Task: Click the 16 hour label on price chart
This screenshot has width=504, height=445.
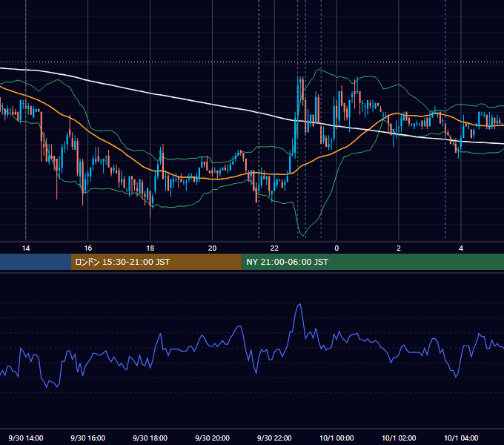Action: (87, 248)
